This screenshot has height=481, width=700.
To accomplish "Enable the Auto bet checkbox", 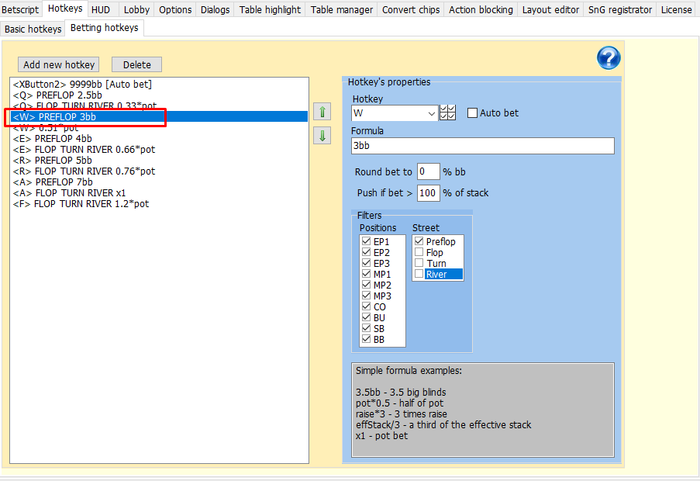I will pos(474,113).
